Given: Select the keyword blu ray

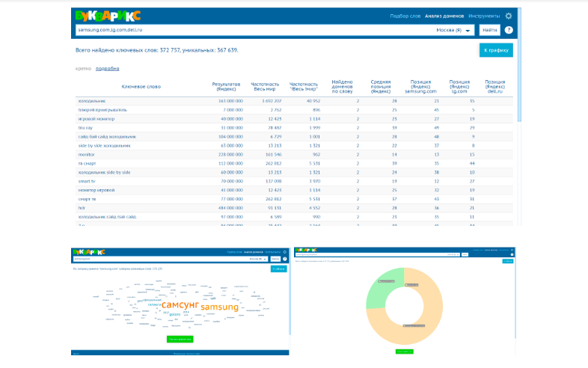Looking at the screenshot, I should click(x=85, y=128).
